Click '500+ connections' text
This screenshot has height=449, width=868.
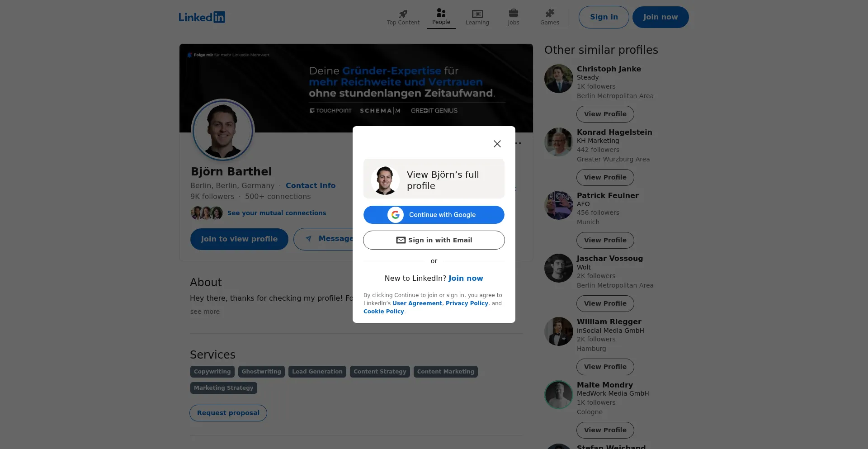[278, 197]
